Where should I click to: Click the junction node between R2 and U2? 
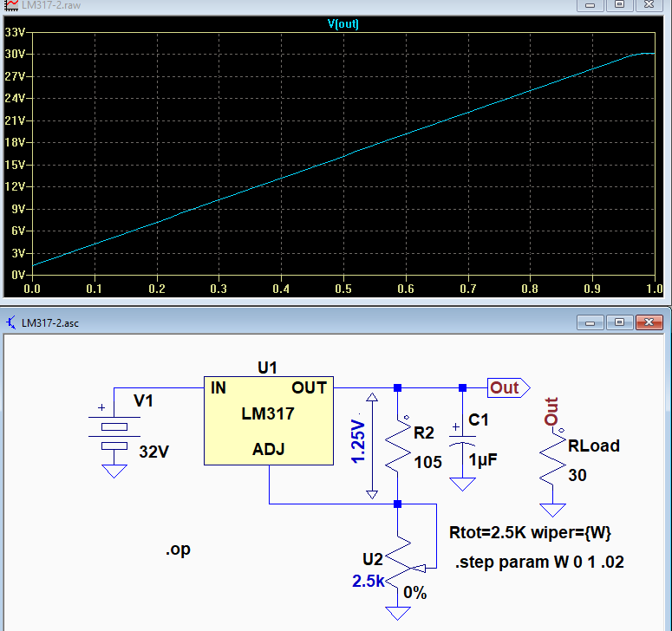(398, 504)
